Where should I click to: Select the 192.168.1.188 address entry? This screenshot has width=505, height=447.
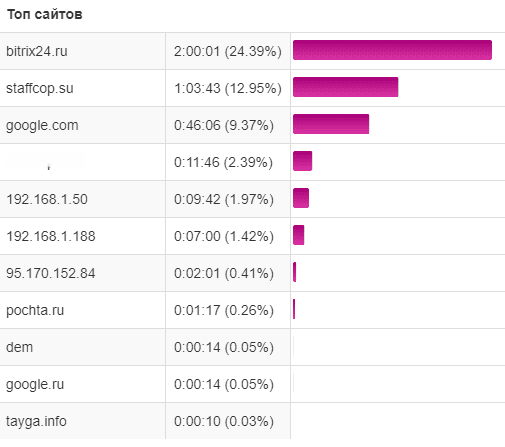point(51,236)
